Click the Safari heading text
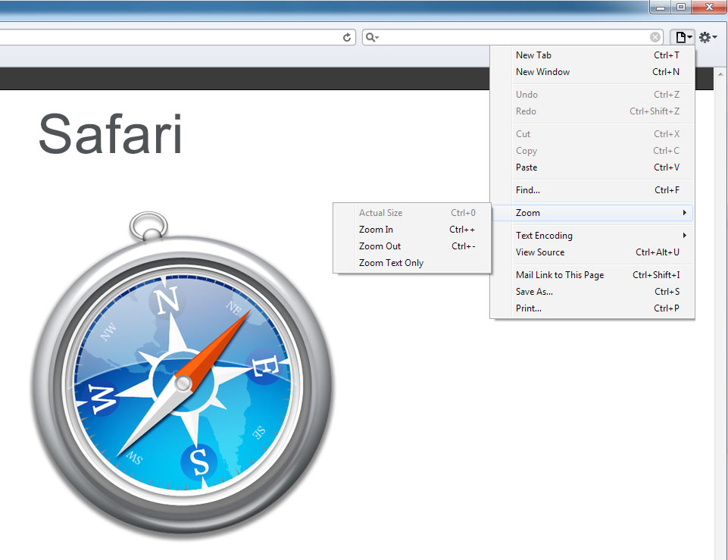This screenshot has width=728, height=560. (x=111, y=134)
